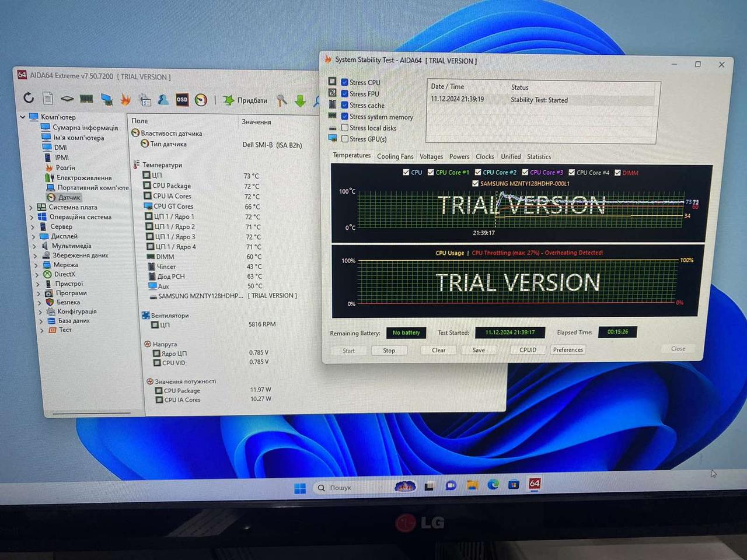Enable Stress local disks checkbox
Screen dimensions: 747x560
(x=345, y=127)
